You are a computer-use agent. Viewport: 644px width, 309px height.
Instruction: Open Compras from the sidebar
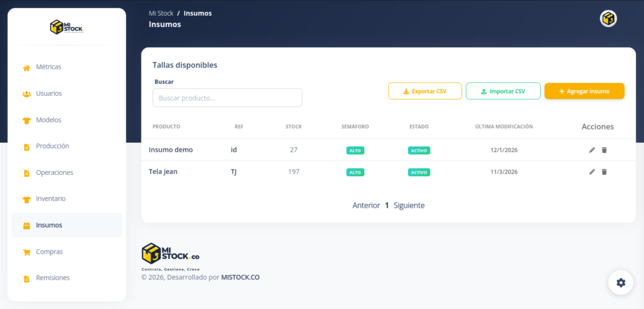point(49,252)
